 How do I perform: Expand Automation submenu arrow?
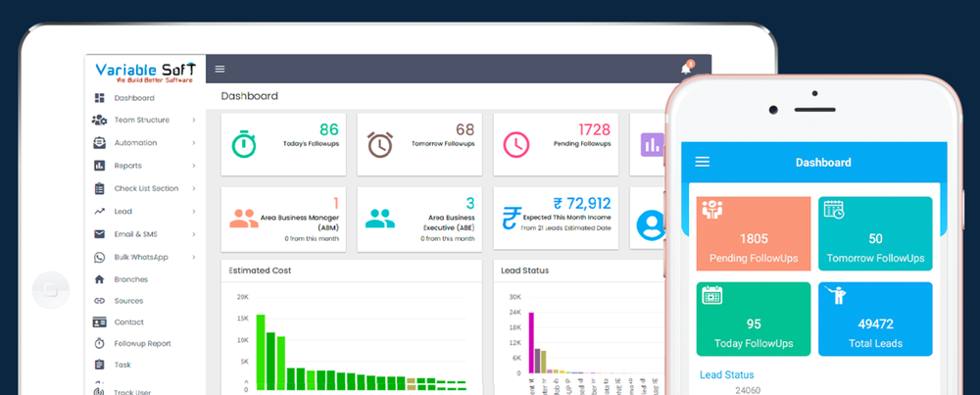click(194, 142)
